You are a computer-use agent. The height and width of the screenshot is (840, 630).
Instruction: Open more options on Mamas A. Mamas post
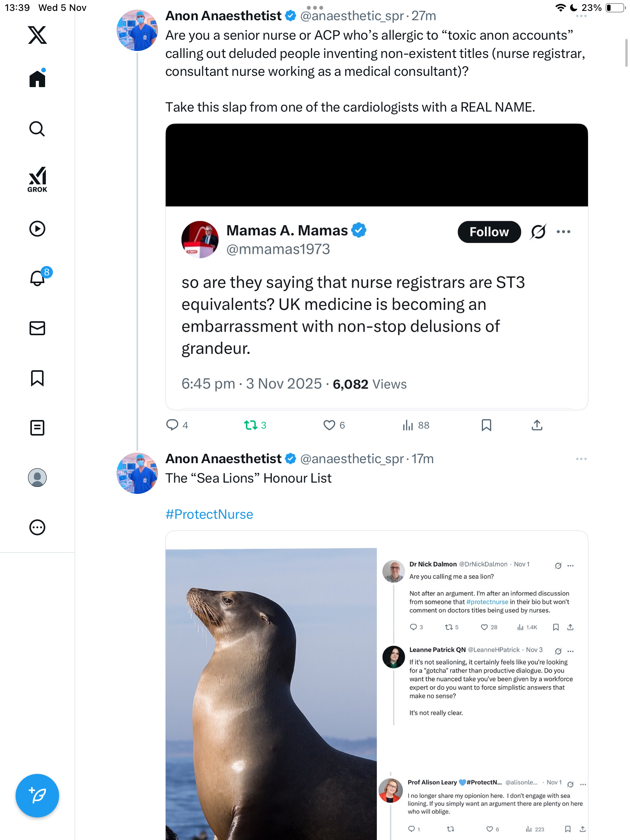[563, 232]
